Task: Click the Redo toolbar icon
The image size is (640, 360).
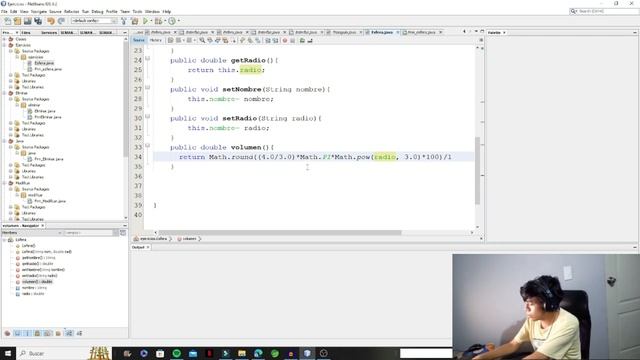Action: click(61, 21)
